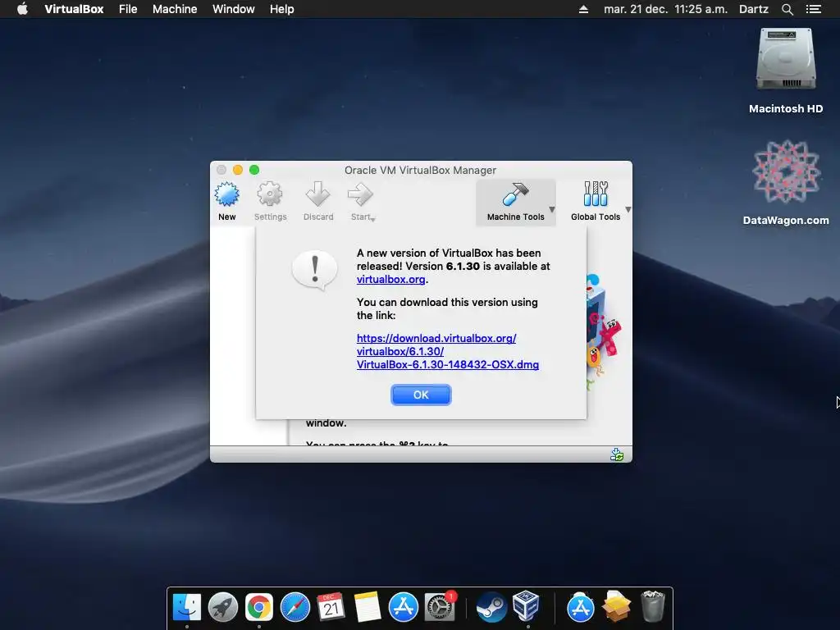Open Safari compass in the Dock
The image size is (840, 630).
point(295,607)
